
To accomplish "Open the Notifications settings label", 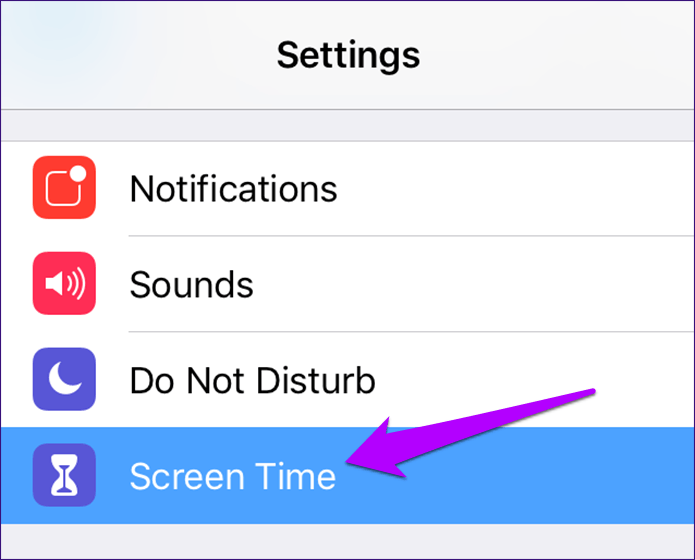I will (x=234, y=188).
